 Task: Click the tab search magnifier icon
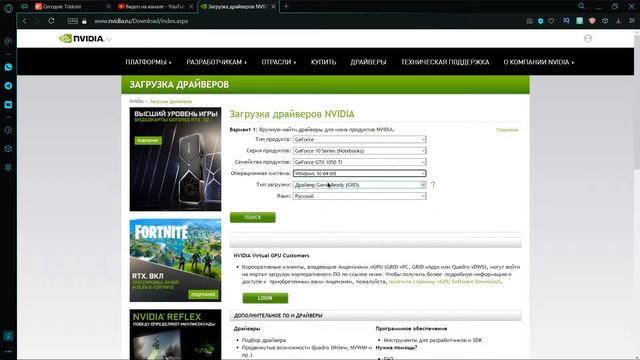tap(581, 6)
